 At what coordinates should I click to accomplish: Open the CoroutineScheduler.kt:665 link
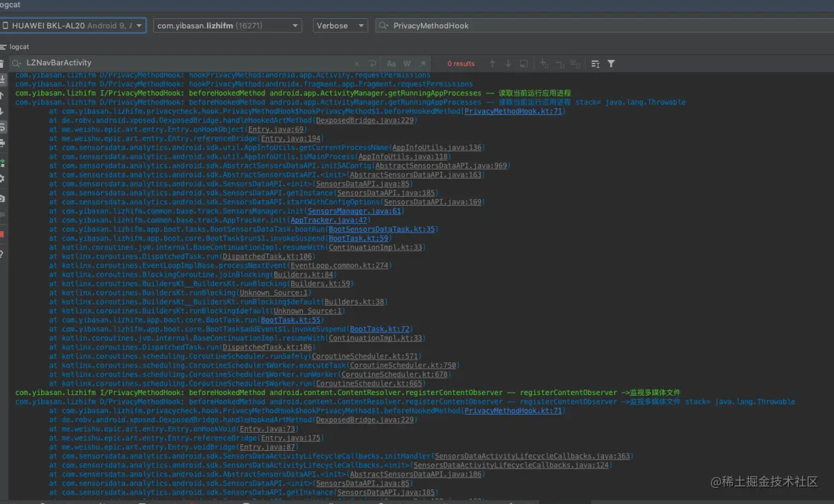point(369,384)
